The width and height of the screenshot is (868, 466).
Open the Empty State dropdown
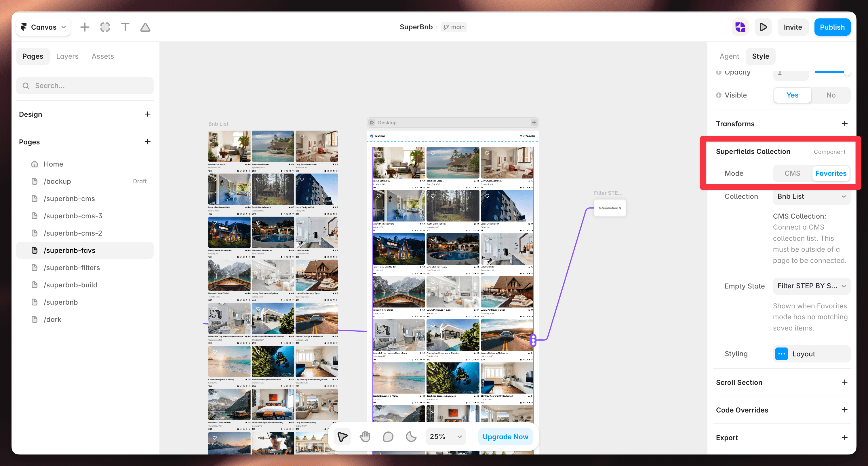point(811,286)
